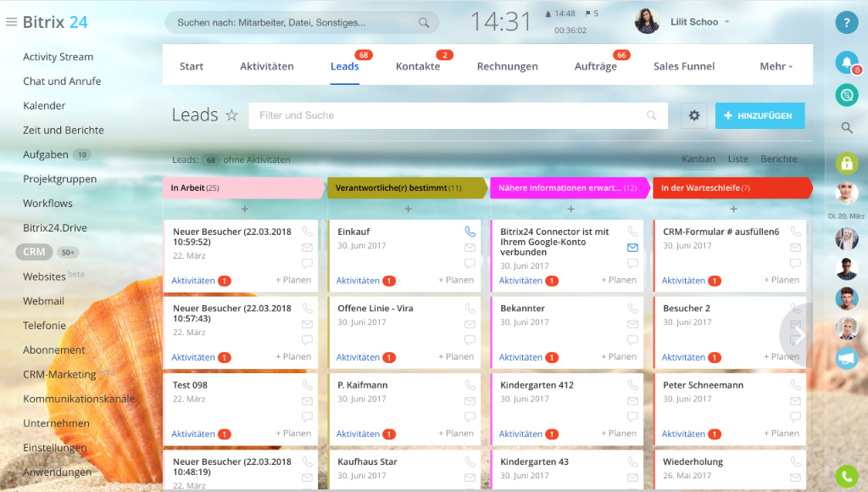Toggle the hamburger menu next to Bitrix 24
Viewport: 868px width, 492px height.
11,22
